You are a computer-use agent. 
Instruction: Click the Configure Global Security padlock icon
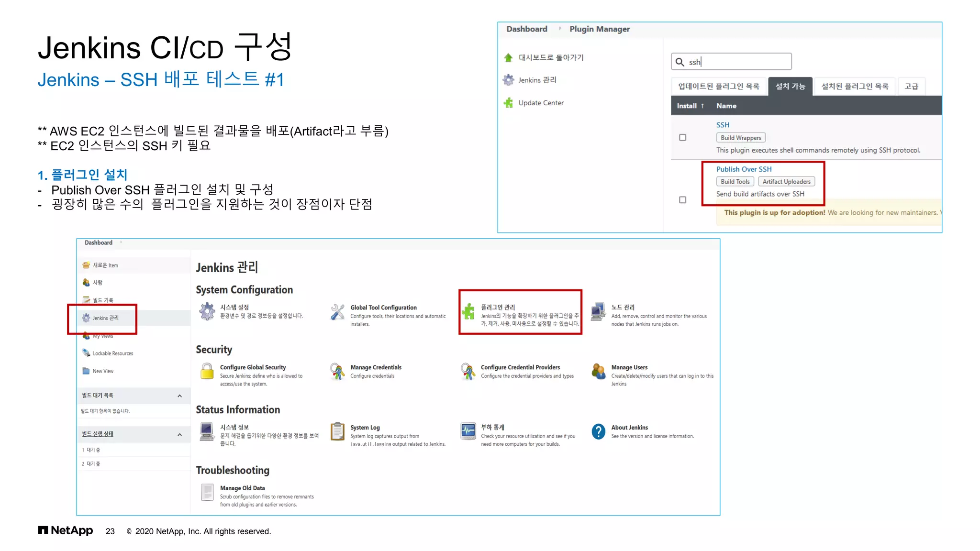pyautogui.click(x=207, y=371)
